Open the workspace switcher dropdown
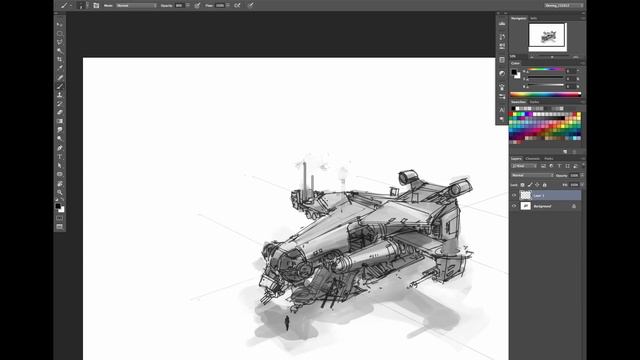 [x=564, y=5]
